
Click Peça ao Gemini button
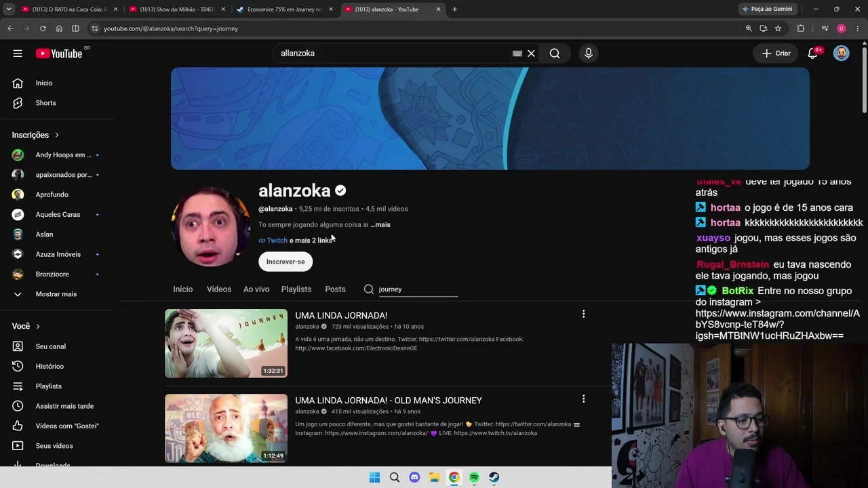tap(768, 9)
